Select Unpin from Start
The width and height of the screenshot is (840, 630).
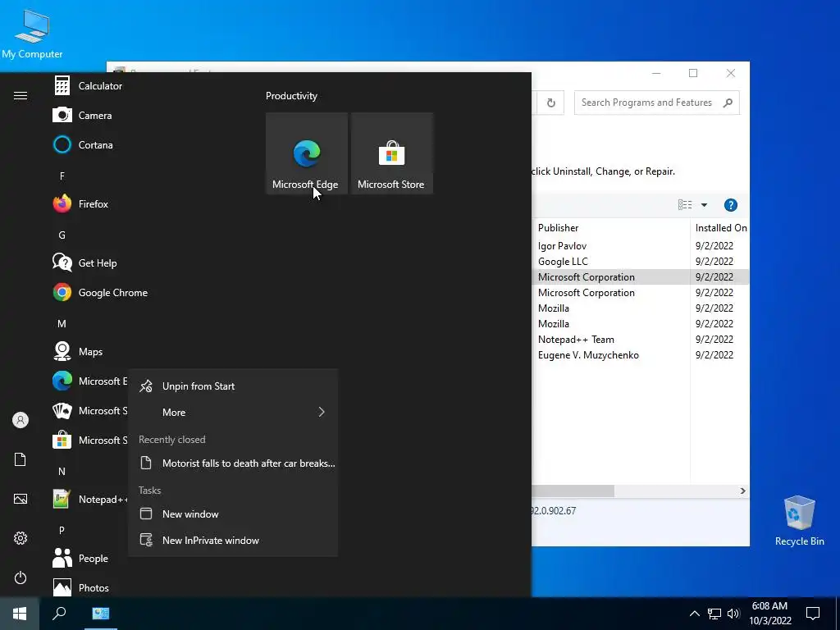tap(233, 386)
